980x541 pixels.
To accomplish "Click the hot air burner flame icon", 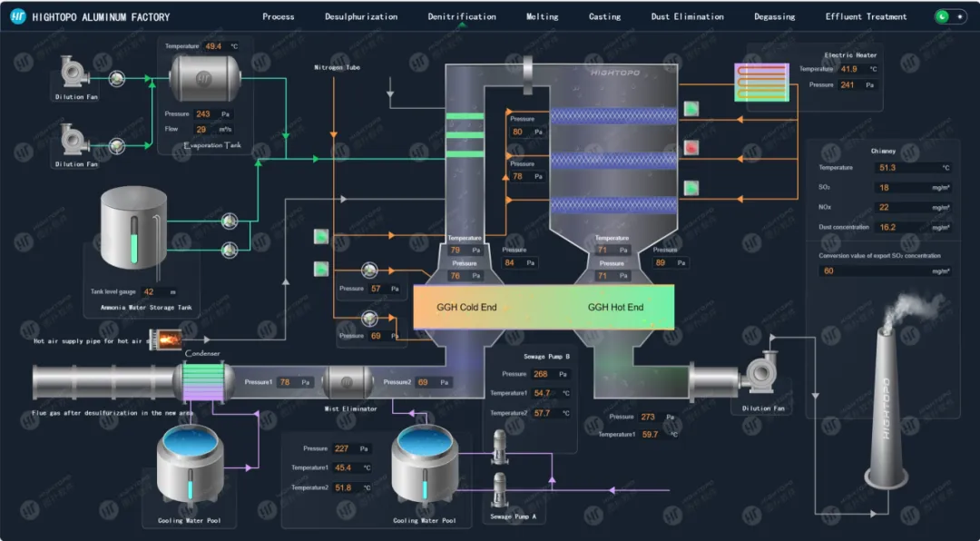I will [166, 339].
